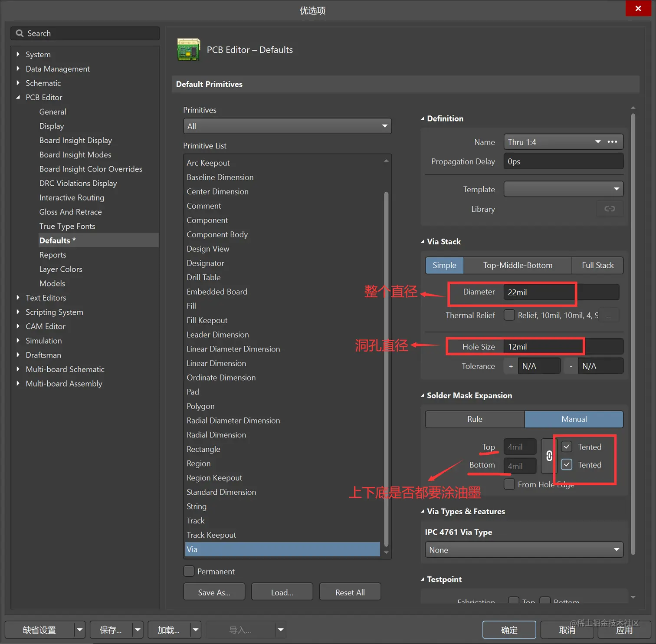Open General under PCB Editor

point(52,112)
